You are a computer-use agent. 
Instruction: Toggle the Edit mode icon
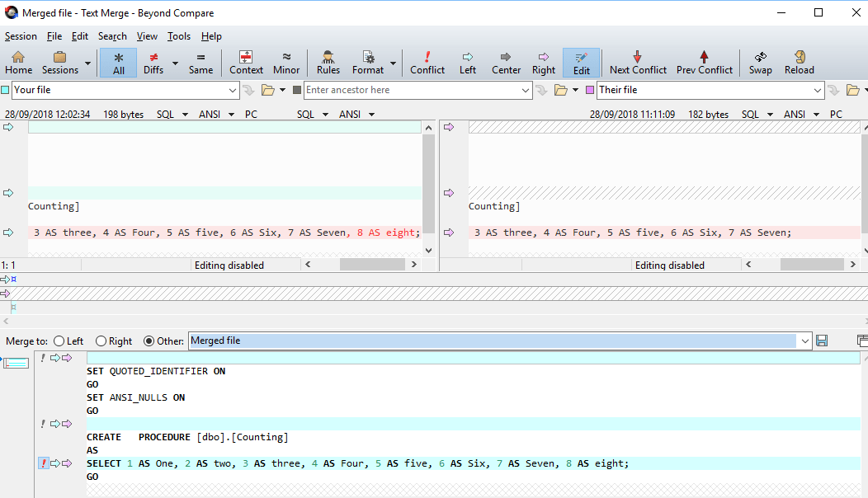click(581, 62)
